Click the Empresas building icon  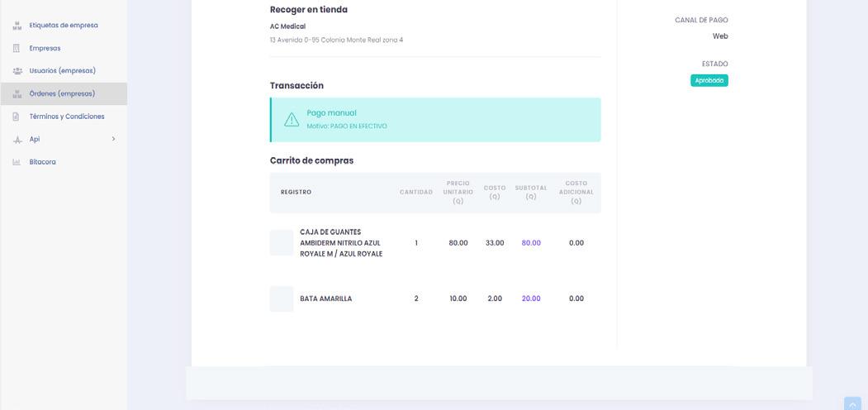point(17,48)
